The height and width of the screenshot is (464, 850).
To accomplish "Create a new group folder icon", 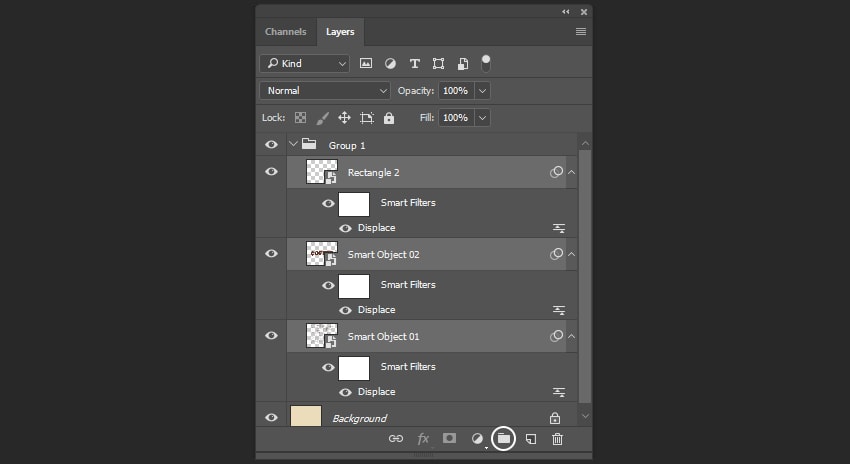I will (504, 438).
